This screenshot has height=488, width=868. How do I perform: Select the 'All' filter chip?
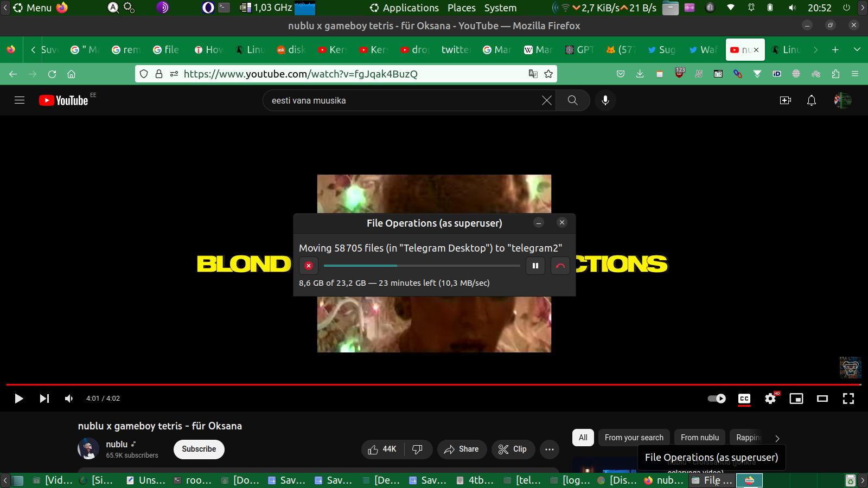[x=583, y=438]
